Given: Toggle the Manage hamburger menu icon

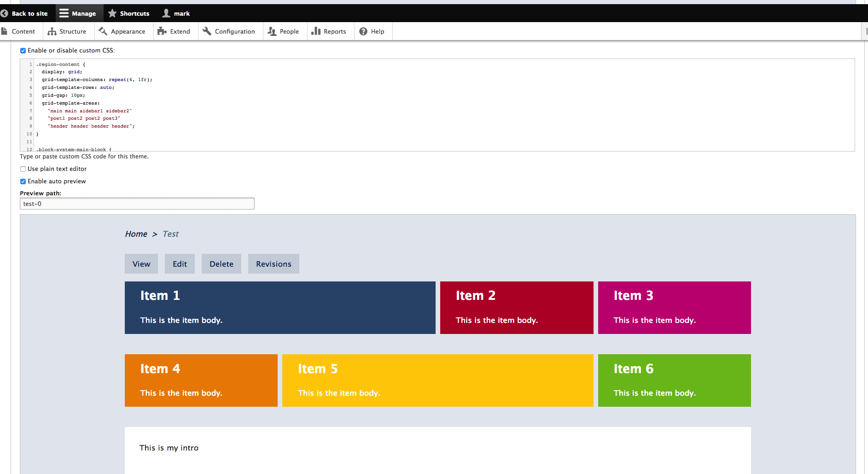Looking at the screenshot, I should 64,13.
